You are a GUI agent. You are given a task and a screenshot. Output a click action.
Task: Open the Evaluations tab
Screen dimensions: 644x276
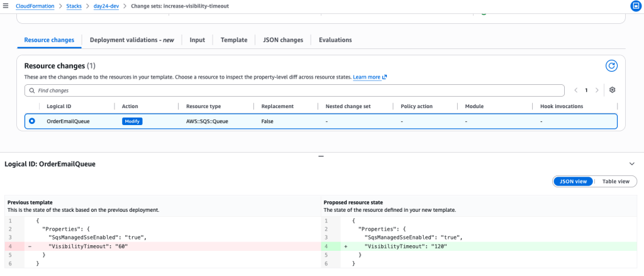click(335, 40)
